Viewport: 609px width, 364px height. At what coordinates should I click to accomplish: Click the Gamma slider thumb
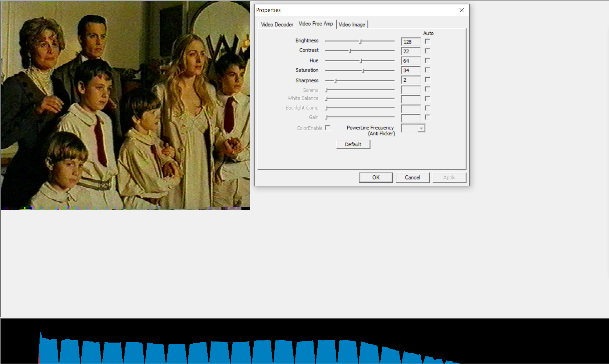(x=327, y=90)
